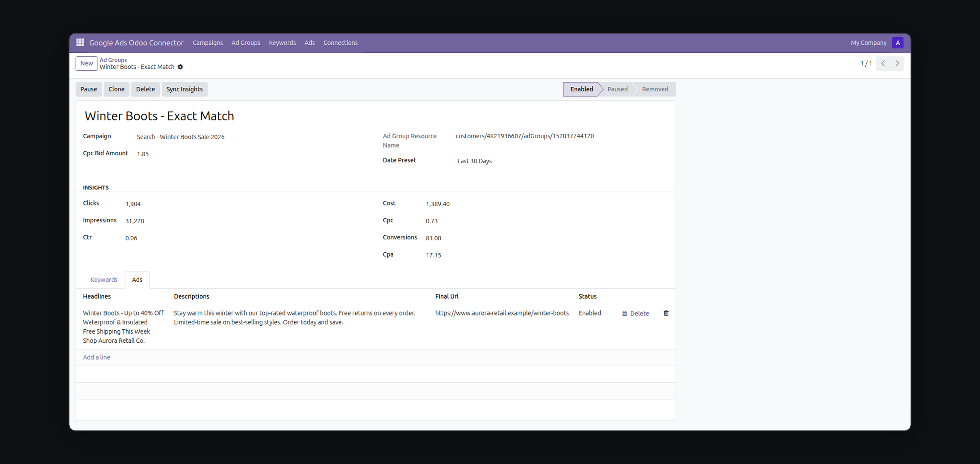Switch to the Keywords tab
The image size is (980, 464).
[x=104, y=280]
